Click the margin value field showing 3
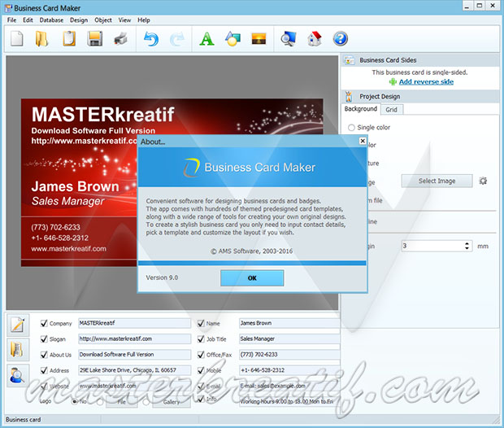 [x=432, y=247]
